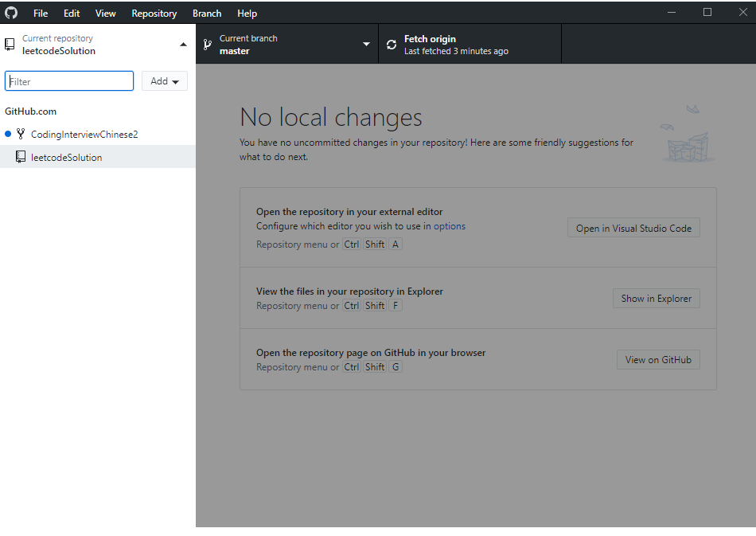The height and width of the screenshot is (536, 756).
Task: Open the Add dropdown button
Action: pos(165,81)
